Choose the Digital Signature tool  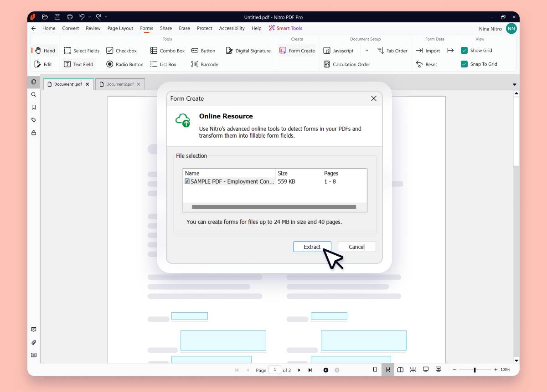[x=248, y=51]
